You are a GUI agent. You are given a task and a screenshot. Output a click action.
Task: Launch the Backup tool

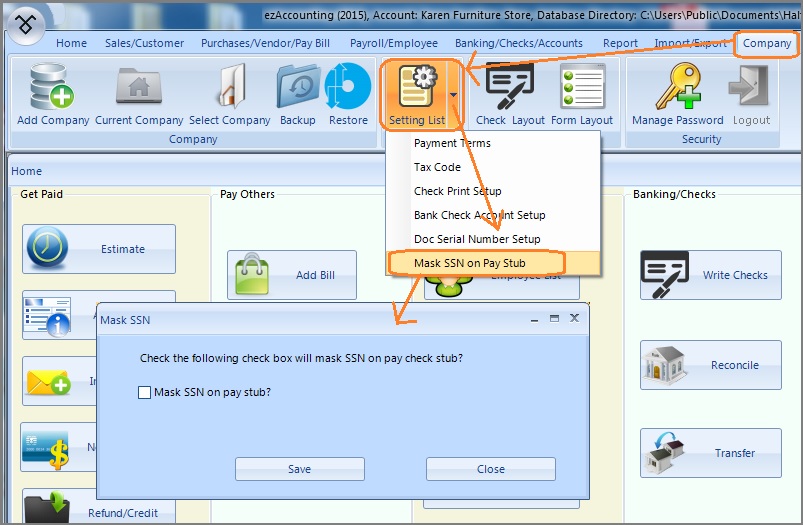(x=298, y=87)
